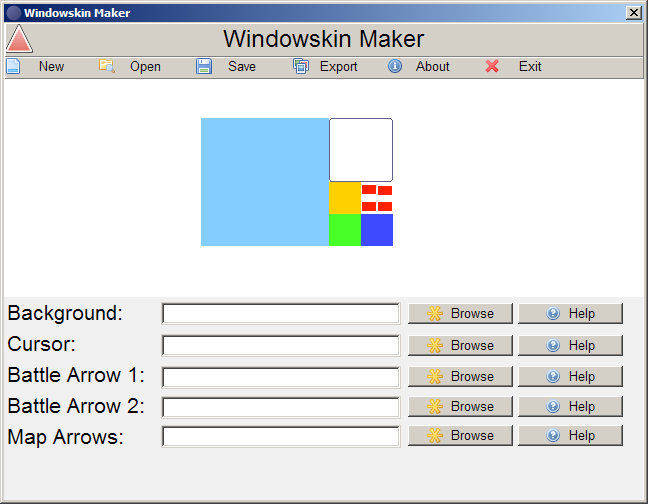Viewport: 648px width, 504px height.
Task: Click the red X Exit icon
Action: (492, 67)
